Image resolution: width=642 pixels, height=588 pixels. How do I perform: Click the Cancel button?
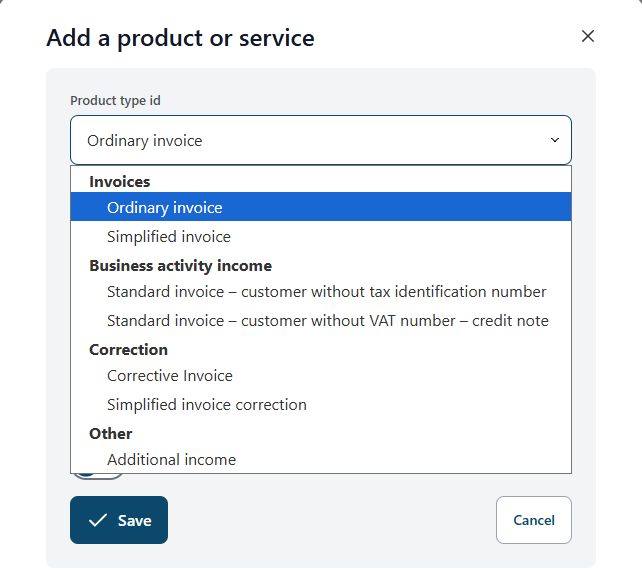533,520
